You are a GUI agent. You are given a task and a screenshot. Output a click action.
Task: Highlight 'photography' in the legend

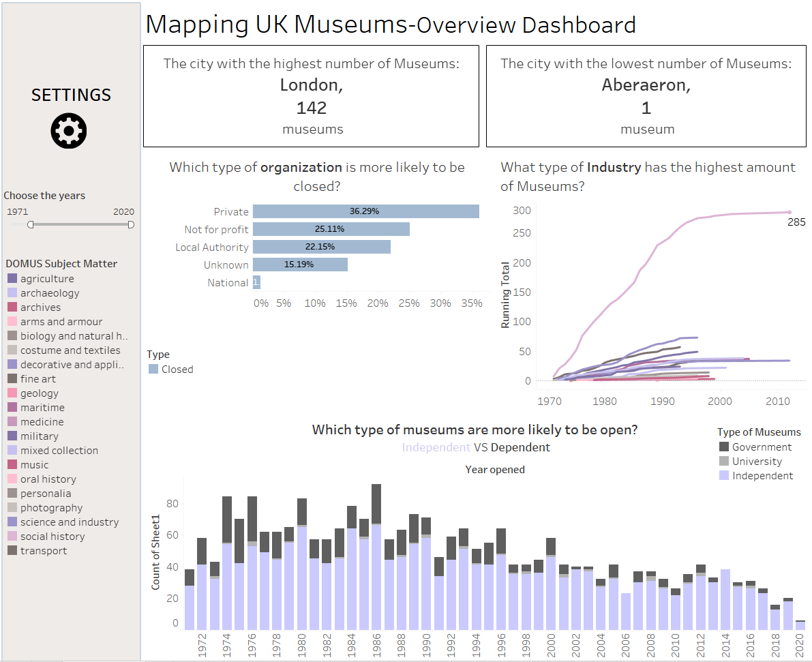(x=51, y=508)
